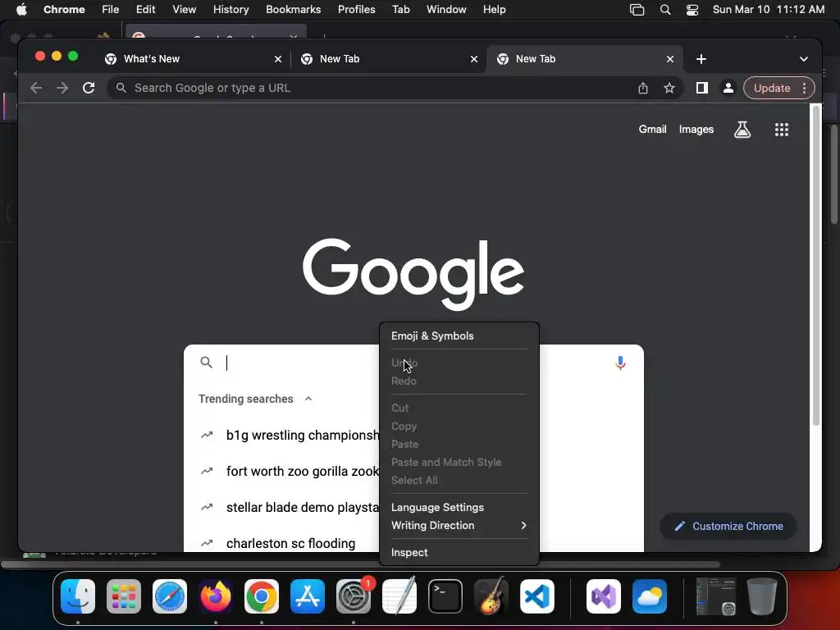The image size is (840, 630).
Task: Open App Store from the dock
Action: [308, 596]
